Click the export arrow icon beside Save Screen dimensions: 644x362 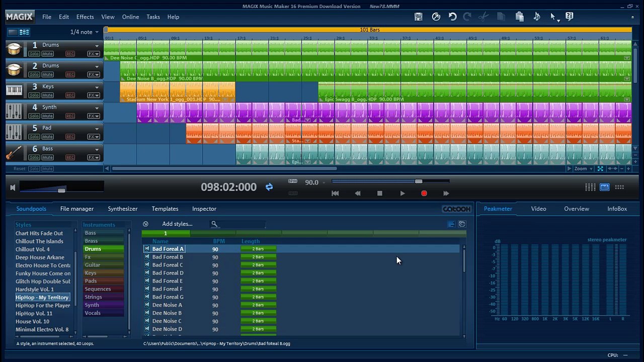(436, 17)
